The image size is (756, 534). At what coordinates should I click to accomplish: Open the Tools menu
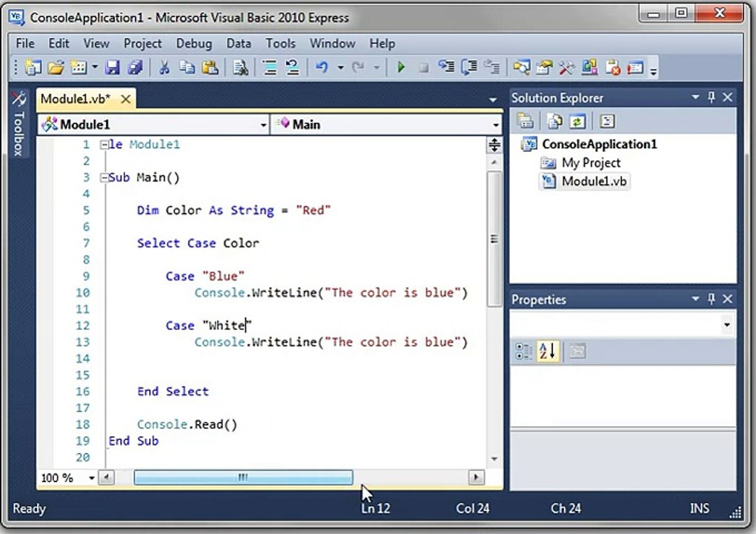[x=281, y=44]
